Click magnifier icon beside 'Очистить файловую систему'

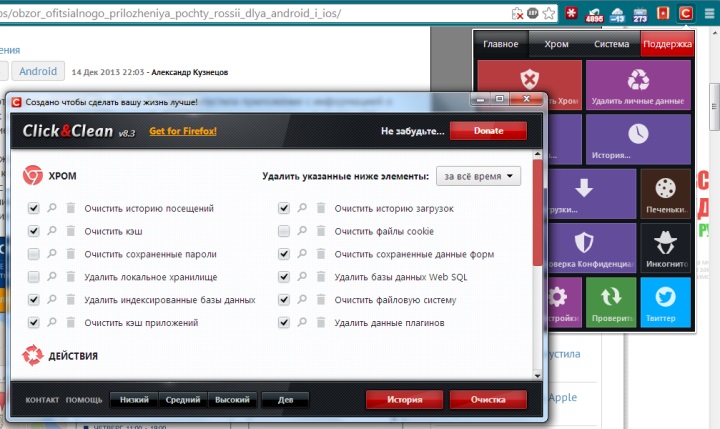click(302, 299)
